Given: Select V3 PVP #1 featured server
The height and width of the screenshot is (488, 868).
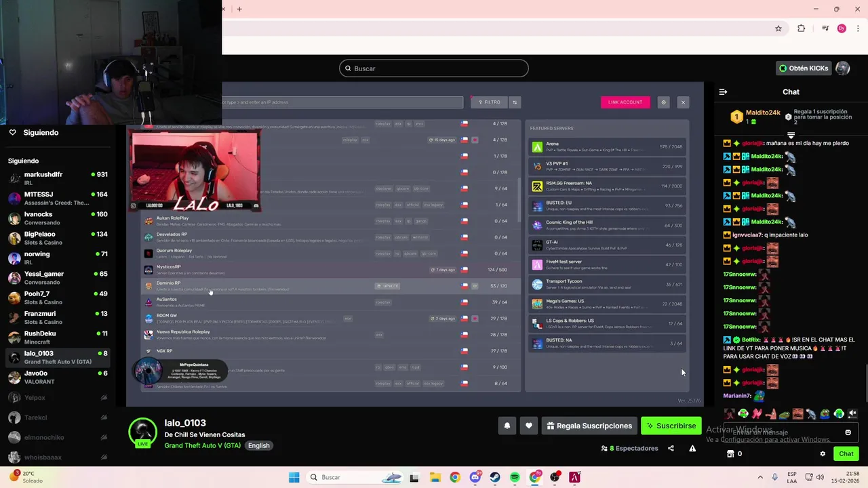Looking at the screenshot, I should click(x=607, y=166).
